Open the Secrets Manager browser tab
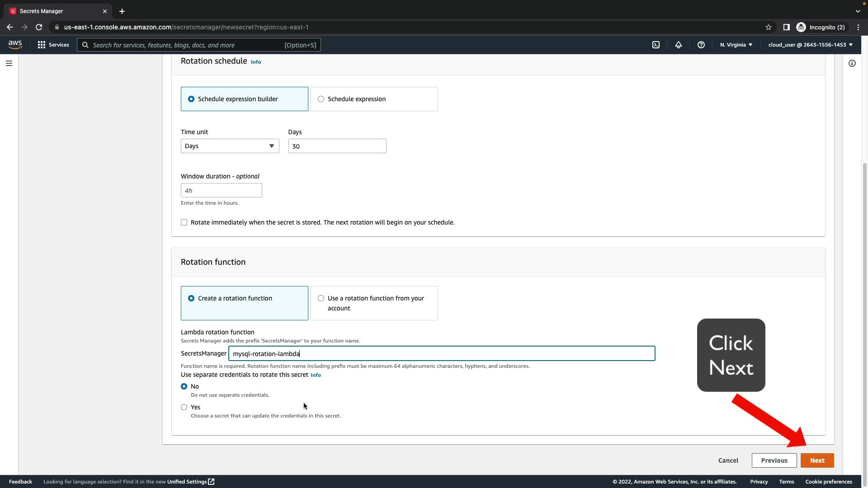The image size is (868, 488). click(x=54, y=11)
